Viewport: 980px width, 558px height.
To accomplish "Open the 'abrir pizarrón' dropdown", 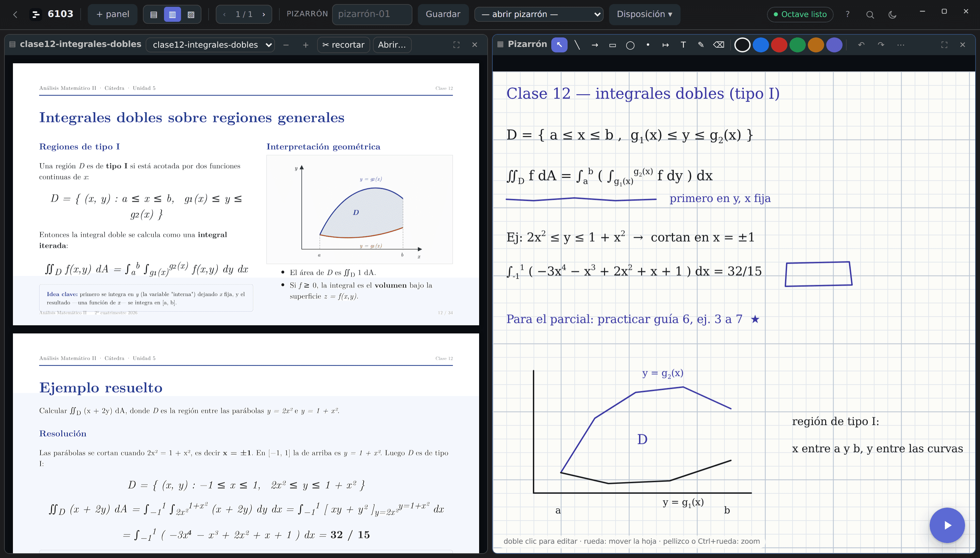I will tap(539, 15).
